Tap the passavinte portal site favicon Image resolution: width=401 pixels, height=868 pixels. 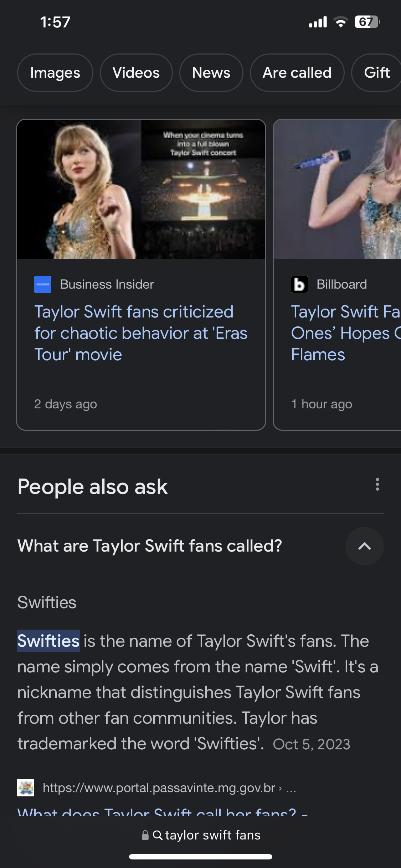26,788
